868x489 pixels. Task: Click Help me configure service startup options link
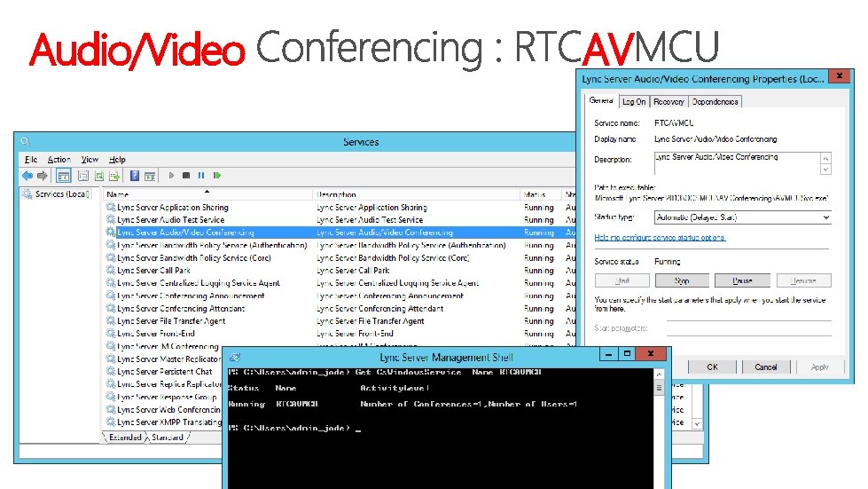point(660,238)
